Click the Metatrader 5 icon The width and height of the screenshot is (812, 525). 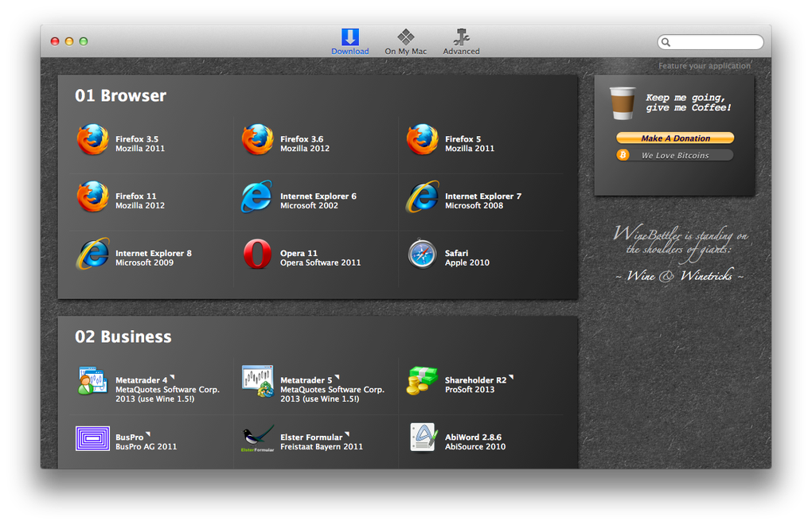pos(257,381)
